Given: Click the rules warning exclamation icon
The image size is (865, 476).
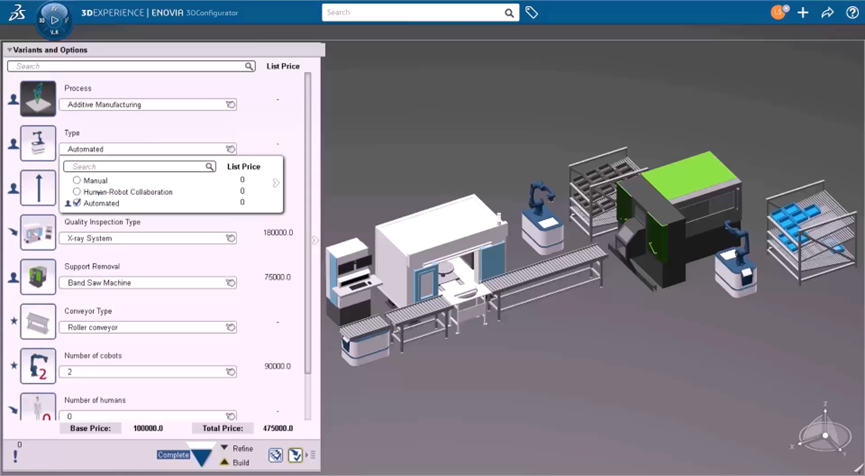Looking at the screenshot, I should pos(16,456).
